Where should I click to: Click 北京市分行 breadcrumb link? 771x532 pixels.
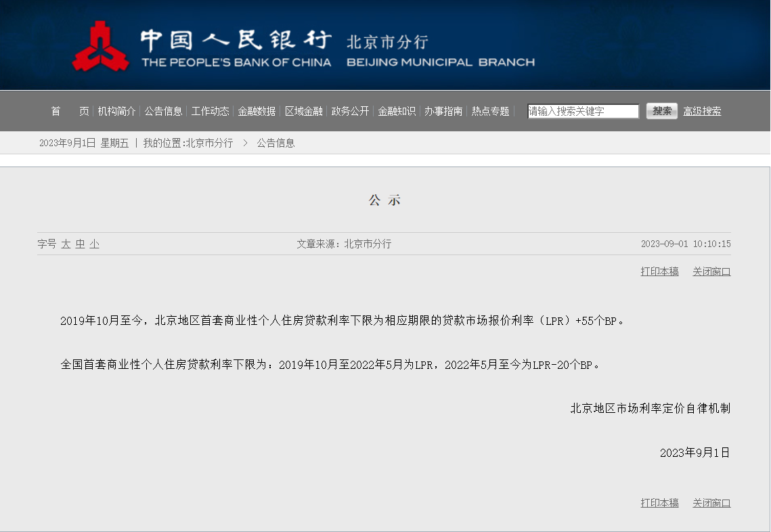pyautogui.click(x=210, y=143)
